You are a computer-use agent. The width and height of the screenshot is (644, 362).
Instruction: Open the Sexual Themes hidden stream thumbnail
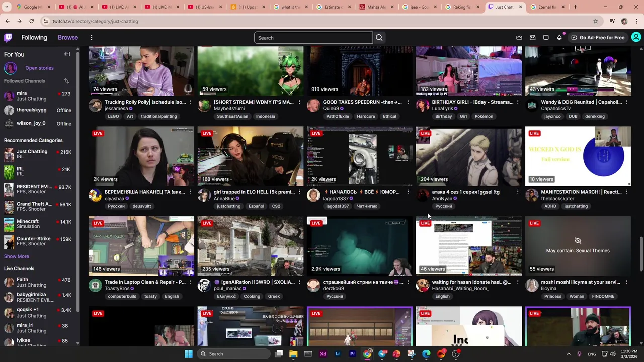click(x=578, y=246)
